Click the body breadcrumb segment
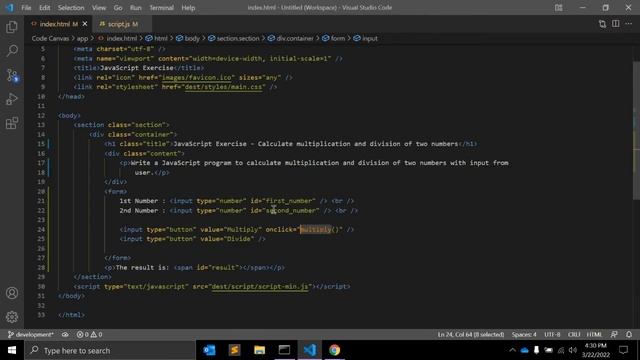Image resolution: width=640 pixels, height=360 pixels. [x=192, y=38]
